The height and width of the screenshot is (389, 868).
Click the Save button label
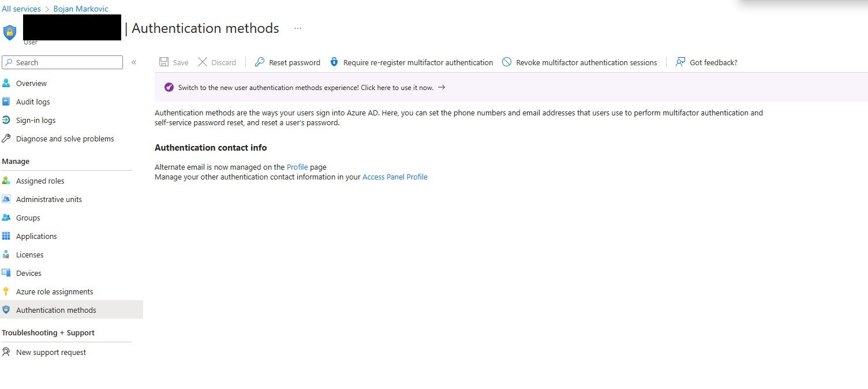181,62
